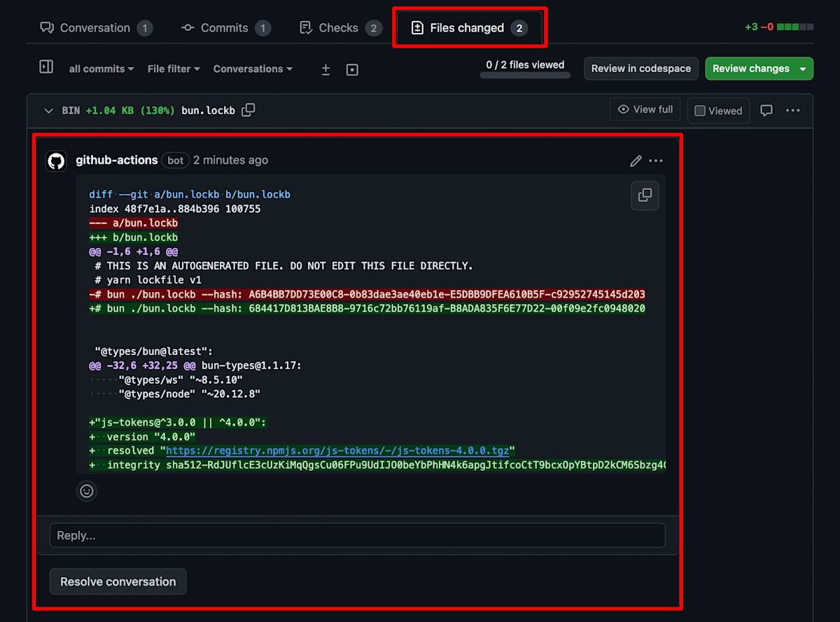Click the index 48f7e1a..884b396 line
This screenshot has width=840, height=622.
(x=175, y=209)
